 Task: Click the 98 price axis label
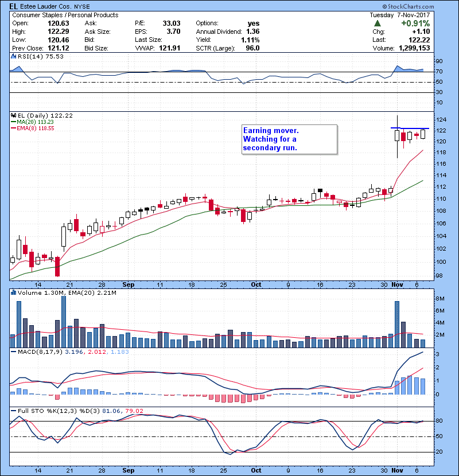[439, 276]
